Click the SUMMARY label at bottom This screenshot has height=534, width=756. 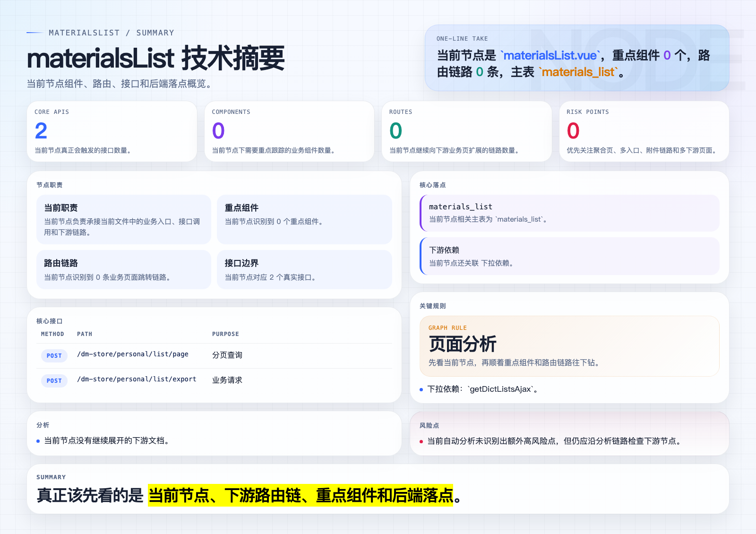click(x=51, y=477)
